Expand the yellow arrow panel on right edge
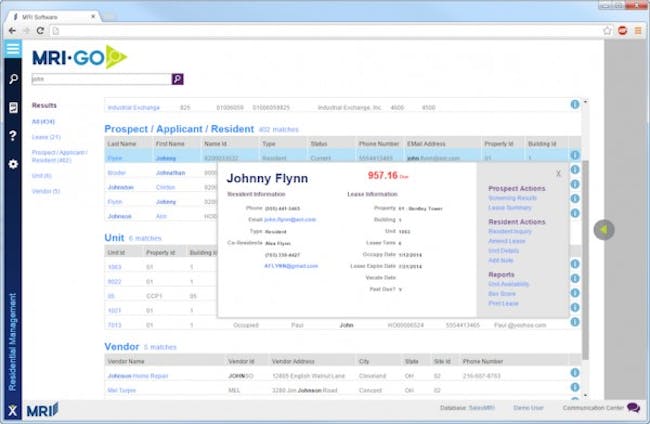This screenshot has width=650, height=424. click(603, 229)
